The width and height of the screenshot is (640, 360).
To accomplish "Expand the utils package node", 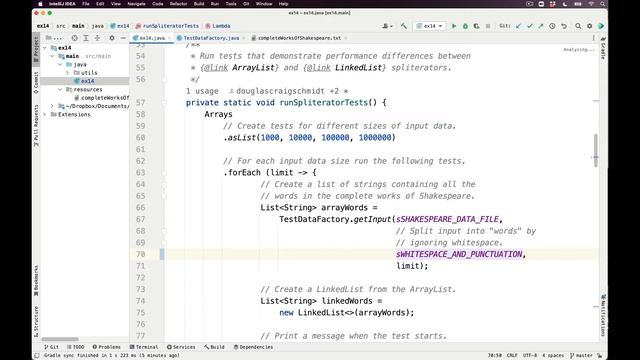I will [67, 73].
